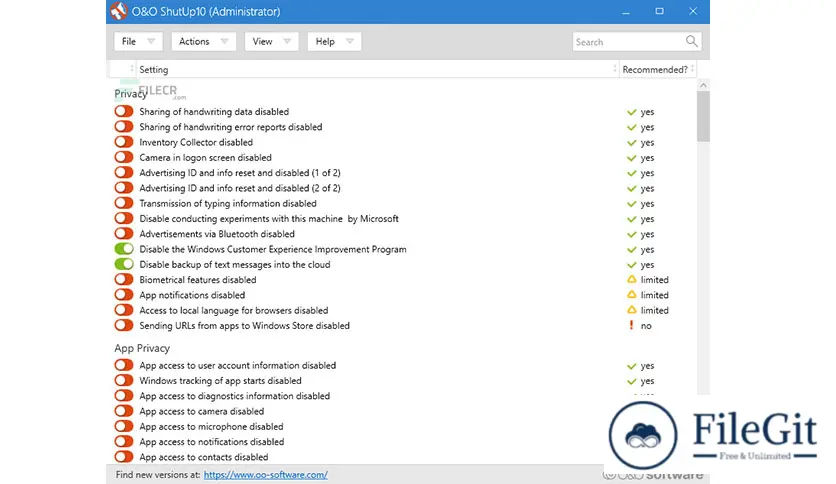Collapse the Privacy section heading
This screenshot has height=484, width=836.
pyautogui.click(x=130, y=94)
